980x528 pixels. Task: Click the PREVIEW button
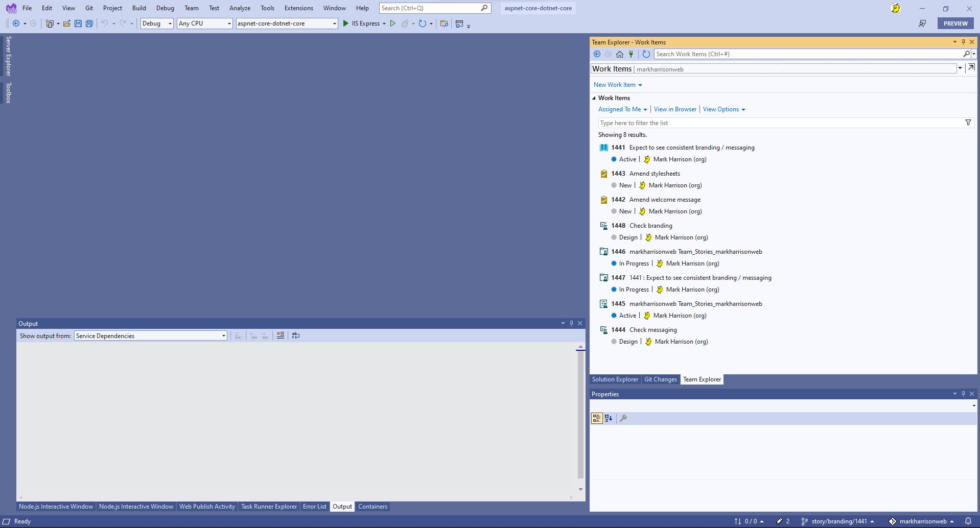955,23
